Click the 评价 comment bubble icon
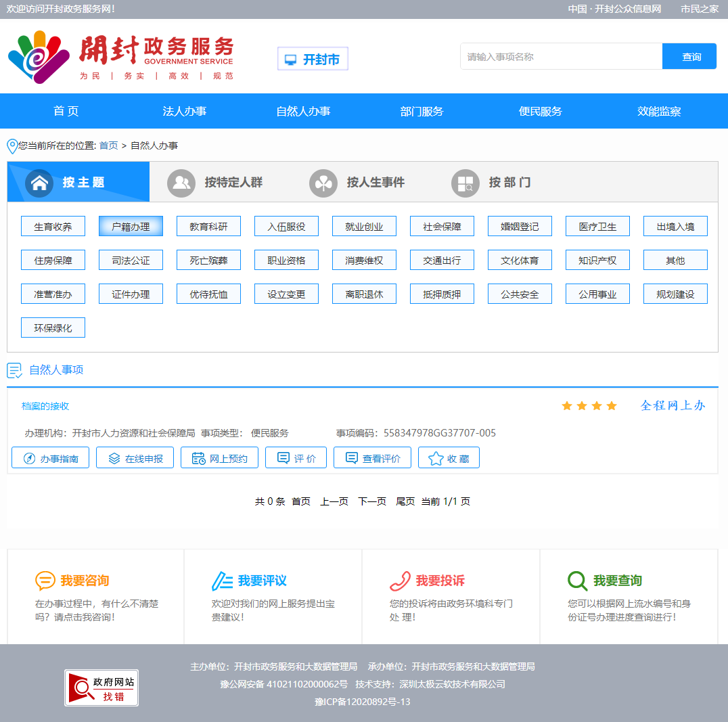Screen dimensions: 728x722 coord(284,457)
